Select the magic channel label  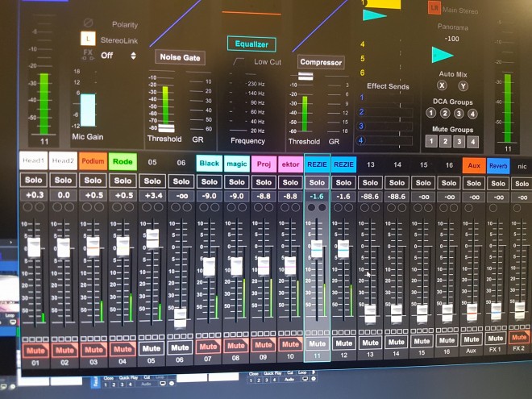click(x=237, y=164)
